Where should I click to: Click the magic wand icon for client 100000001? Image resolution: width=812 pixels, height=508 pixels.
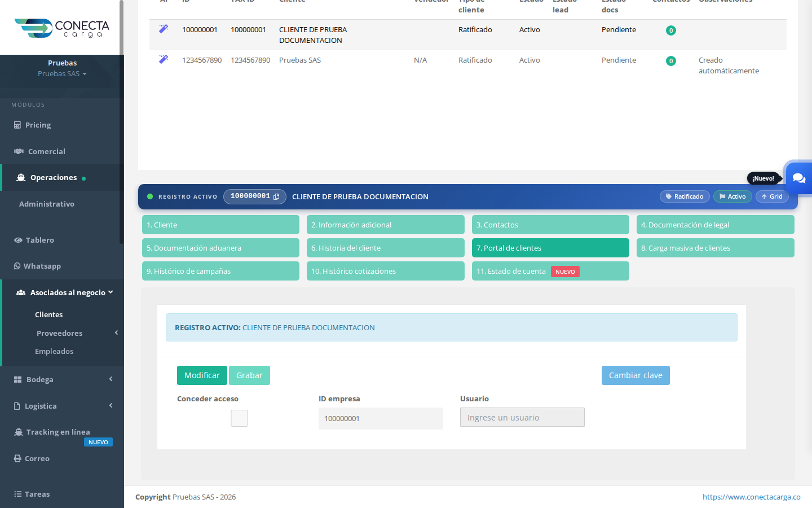pyautogui.click(x=164, y=29)
